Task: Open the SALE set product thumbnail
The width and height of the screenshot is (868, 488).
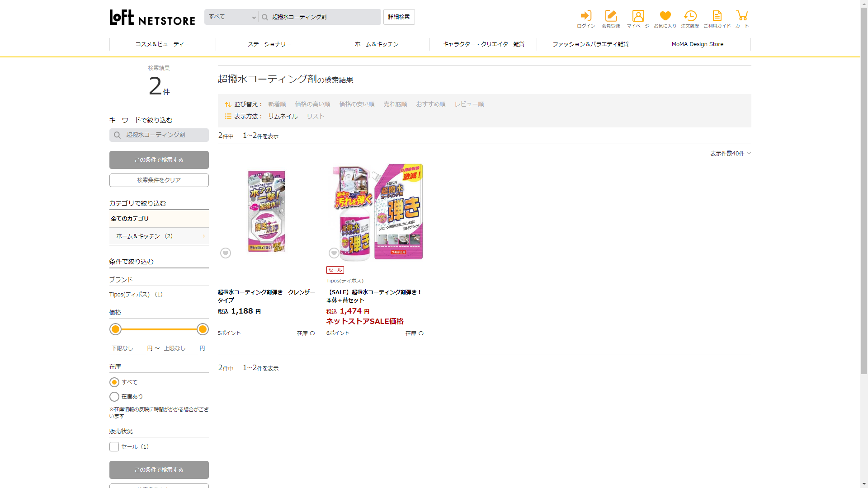Action: [378, 211]
